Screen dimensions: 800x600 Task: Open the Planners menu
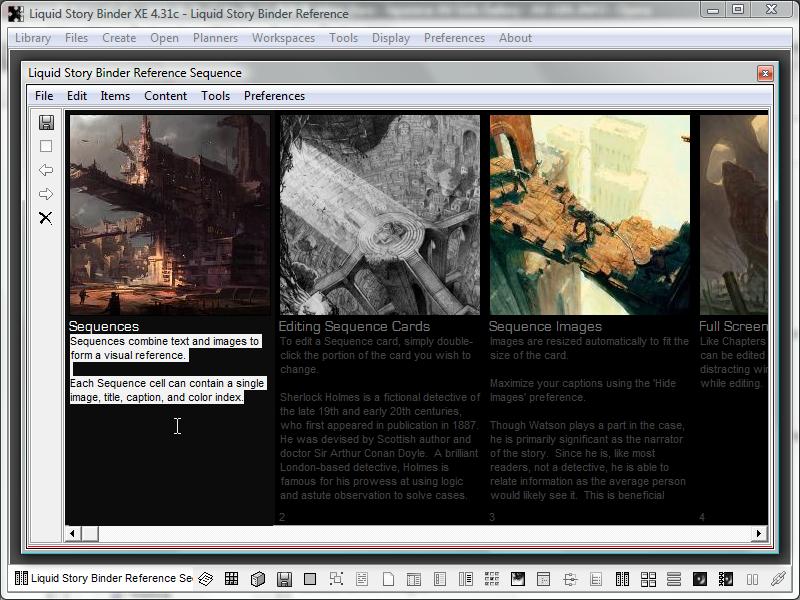(215, 38)
